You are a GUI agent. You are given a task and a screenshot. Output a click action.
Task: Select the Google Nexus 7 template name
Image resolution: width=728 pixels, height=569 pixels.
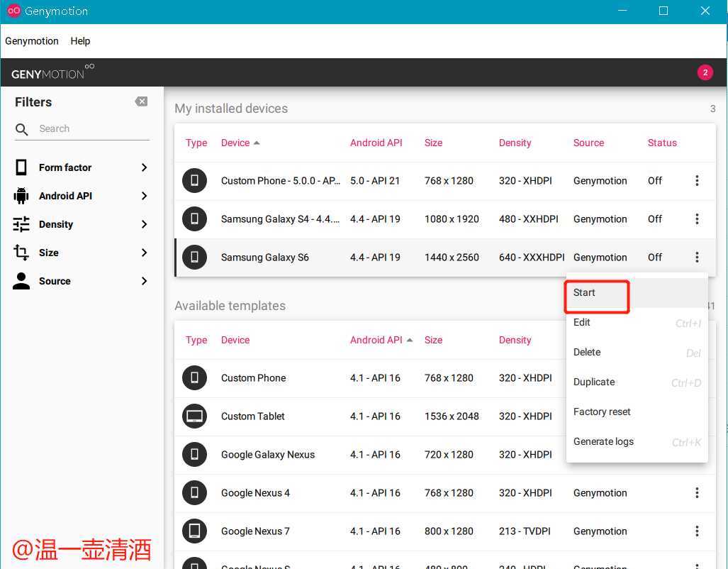coord(255,531)
